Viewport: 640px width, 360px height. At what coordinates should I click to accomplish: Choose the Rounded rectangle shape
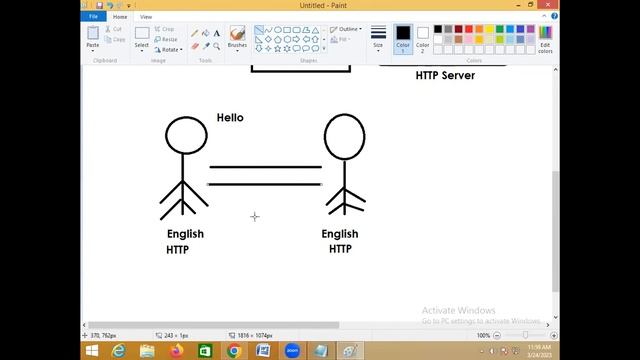[x=296, y=30]
